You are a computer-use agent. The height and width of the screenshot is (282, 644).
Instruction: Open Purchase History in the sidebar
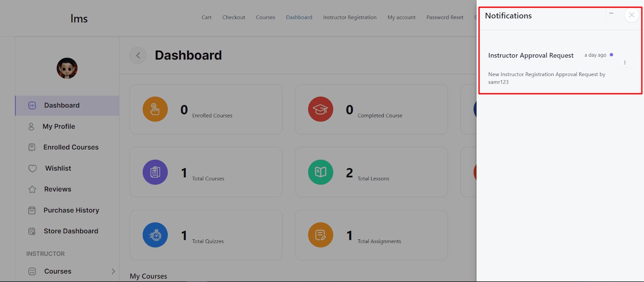(x=71, y=210)
